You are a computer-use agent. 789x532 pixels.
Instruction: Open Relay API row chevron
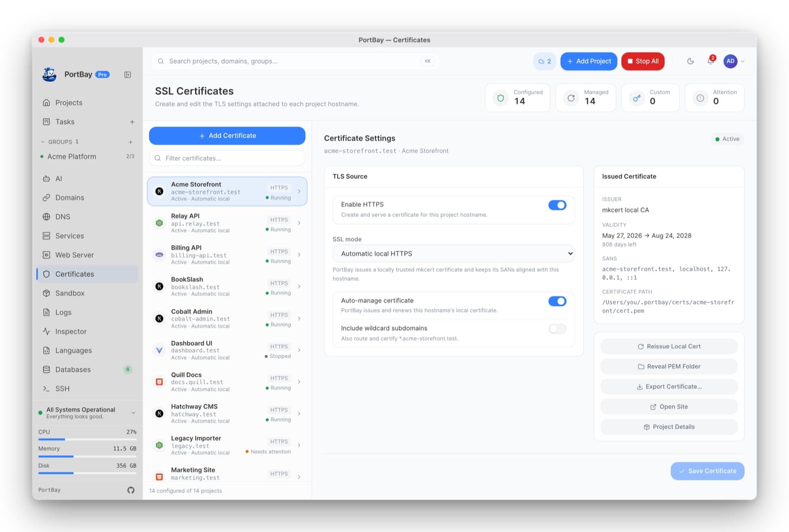point(299,223)
